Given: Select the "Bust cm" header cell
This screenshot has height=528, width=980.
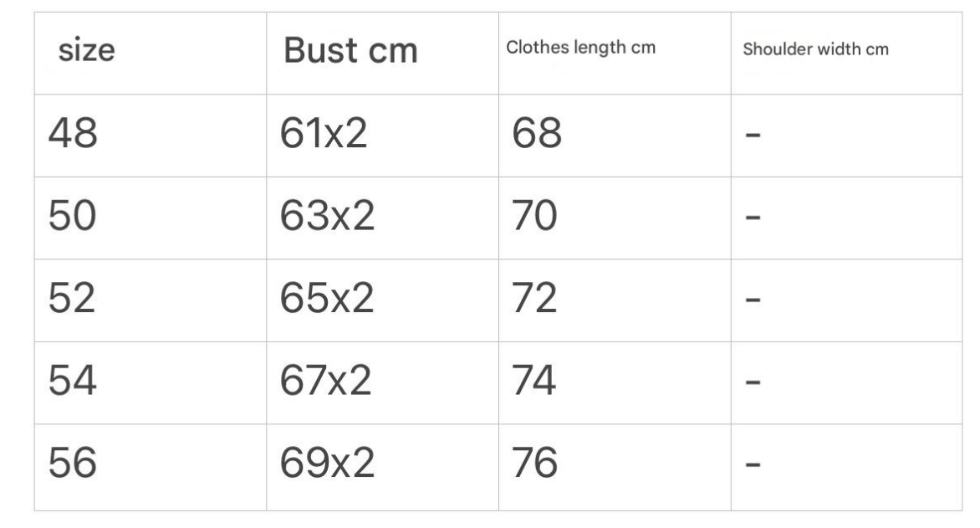Looking at the screenshot, I should 350,52.
